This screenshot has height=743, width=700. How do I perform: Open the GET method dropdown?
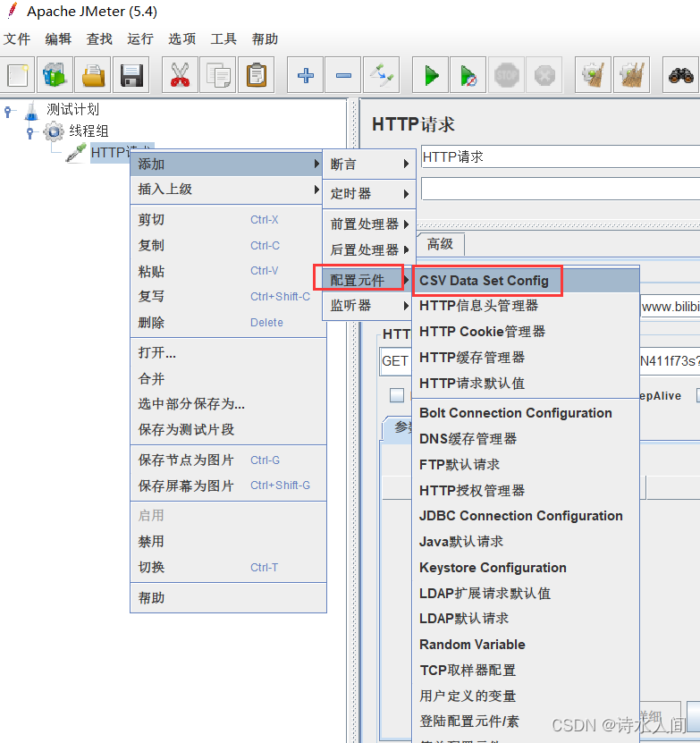pos(395,361)
